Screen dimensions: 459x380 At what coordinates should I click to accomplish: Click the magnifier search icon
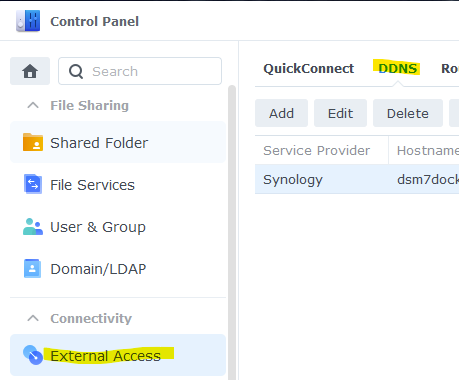point(76,71)
